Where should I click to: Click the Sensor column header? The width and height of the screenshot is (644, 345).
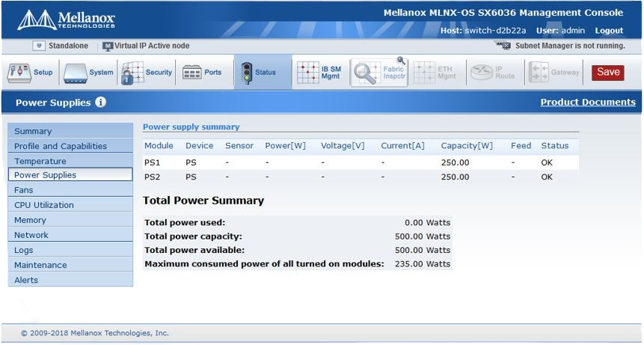coord(239,146)
